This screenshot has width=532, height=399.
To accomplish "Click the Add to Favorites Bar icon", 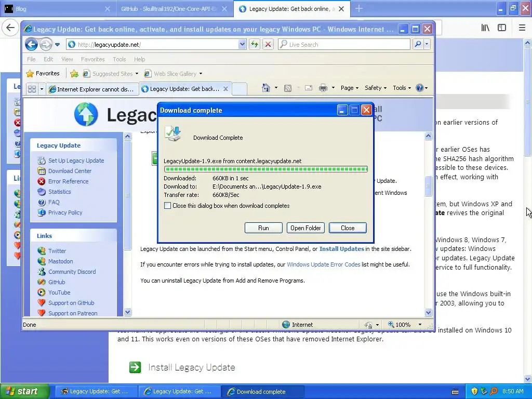I will (74, 73).
